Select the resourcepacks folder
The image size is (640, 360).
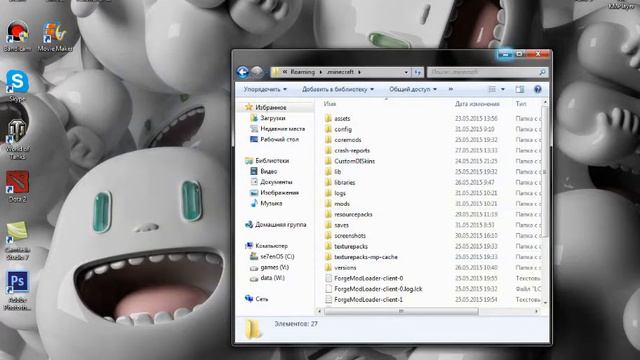click(x=353, y=214)
